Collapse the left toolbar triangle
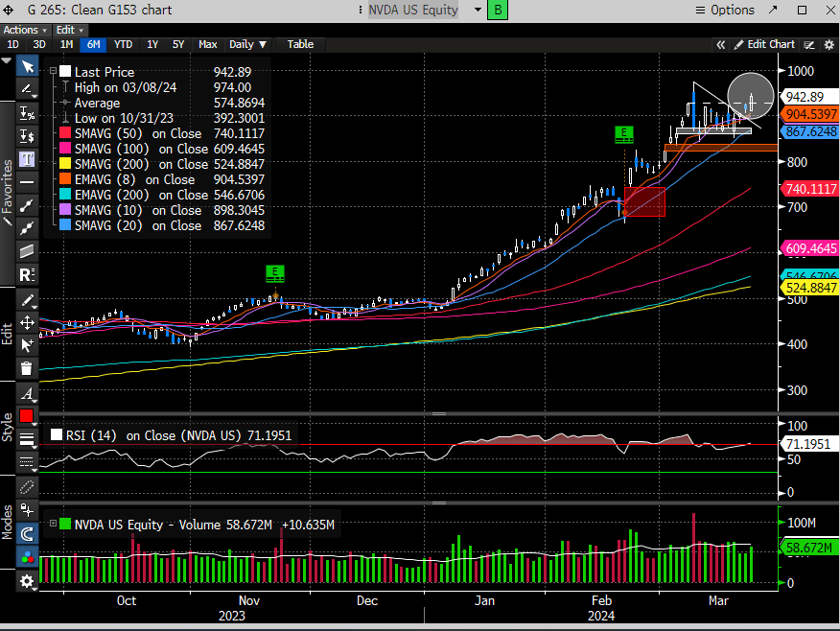Image resolution: width=840 pixels, height=631 pixels. click(7, 61)
